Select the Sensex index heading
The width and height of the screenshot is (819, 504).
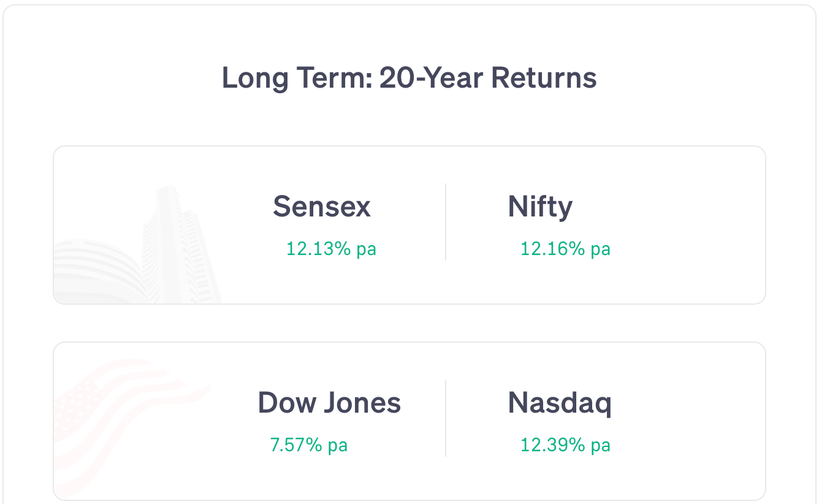point(322,207)
